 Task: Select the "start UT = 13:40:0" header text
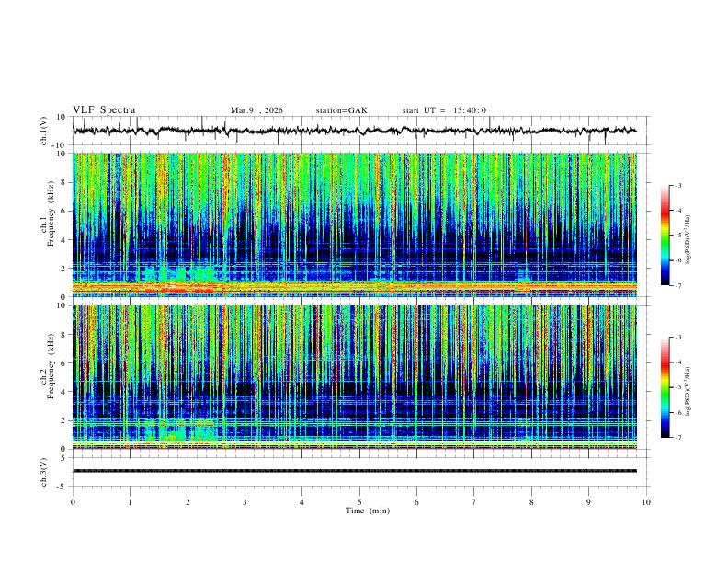444,110
